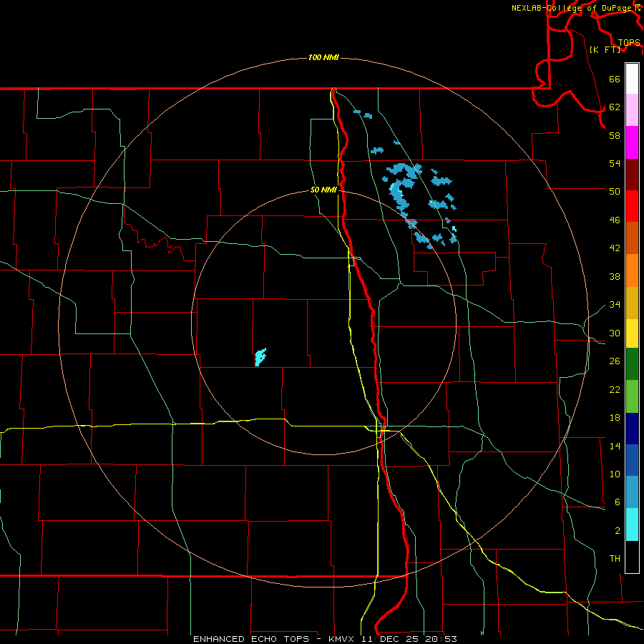Click the dark green scale swatch
The image size is (644, 644).
point(632,364)
